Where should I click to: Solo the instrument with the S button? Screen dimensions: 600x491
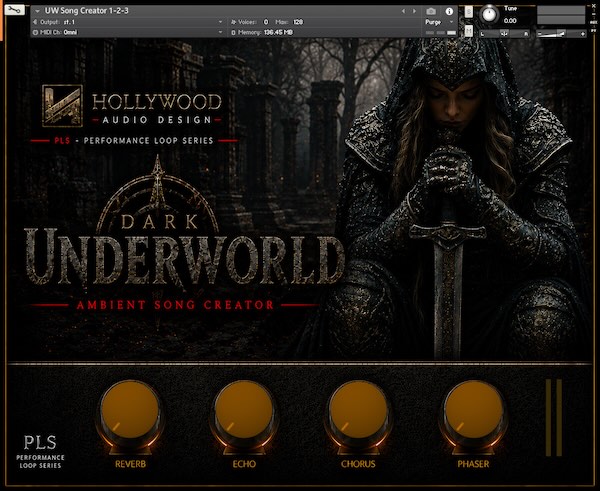click(469, 11)
